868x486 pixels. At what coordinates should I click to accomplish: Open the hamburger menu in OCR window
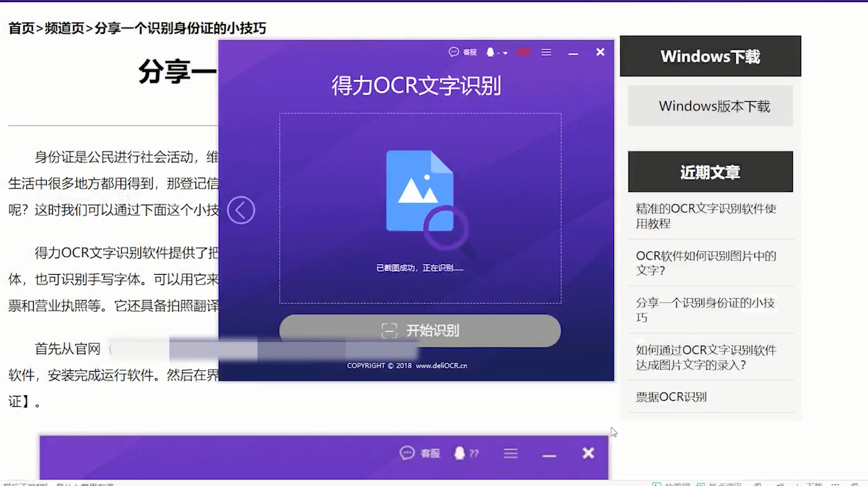[546, 52]
